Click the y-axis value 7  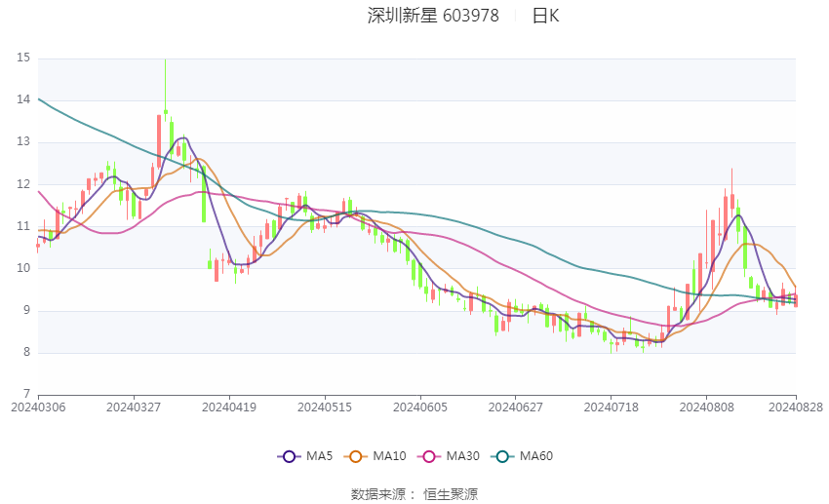click(26, 394)
